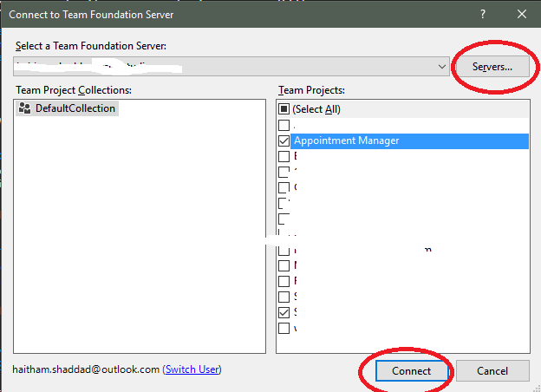
Task: Uncheck the checked box second from list bottom
Action: [x=284, y=312]
